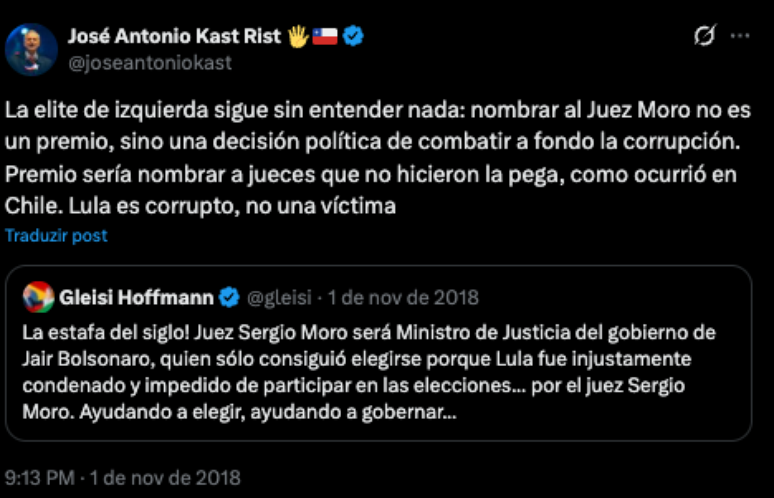The width and height of the screenshot is (774, 498).
Task: Open José Antonio Kast's profile avatar
Action: [x=30, y=49]
